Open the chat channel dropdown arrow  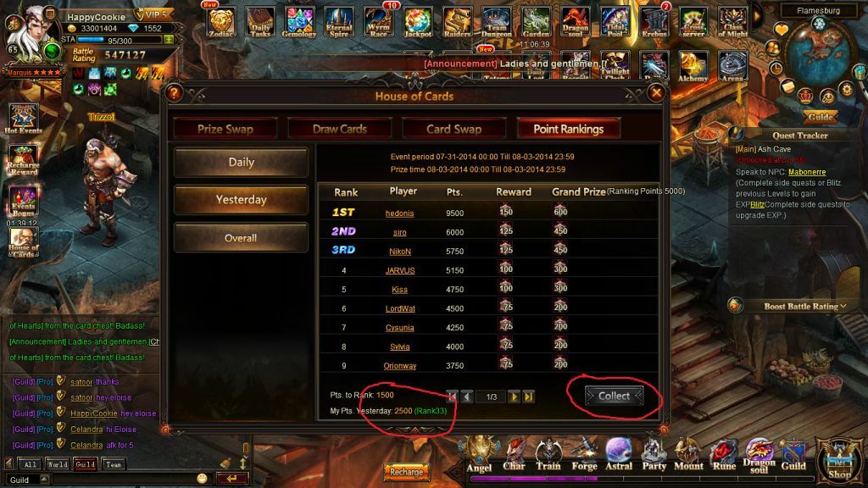point(44,480)
